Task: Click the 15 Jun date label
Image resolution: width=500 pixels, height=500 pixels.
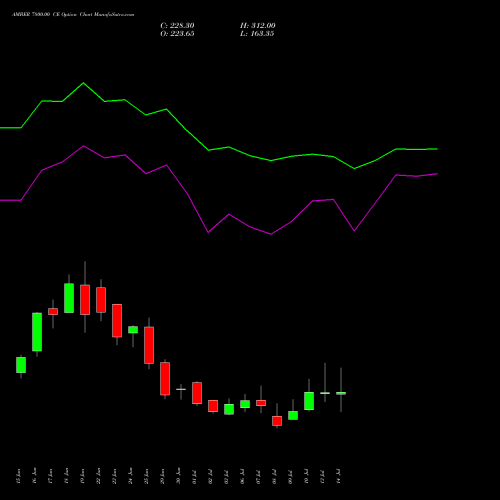Action: click(x=19, y=476)
